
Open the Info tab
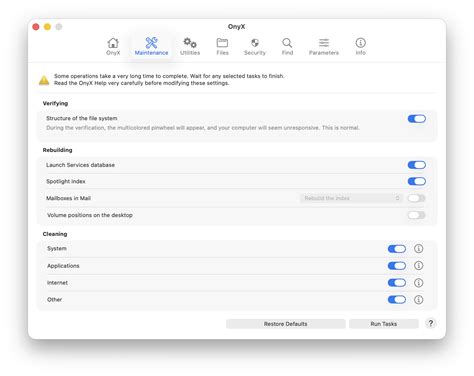[360, 46]
